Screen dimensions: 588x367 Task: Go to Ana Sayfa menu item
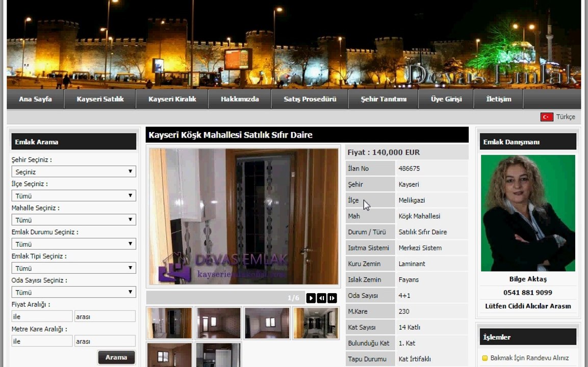coord(35,99)
